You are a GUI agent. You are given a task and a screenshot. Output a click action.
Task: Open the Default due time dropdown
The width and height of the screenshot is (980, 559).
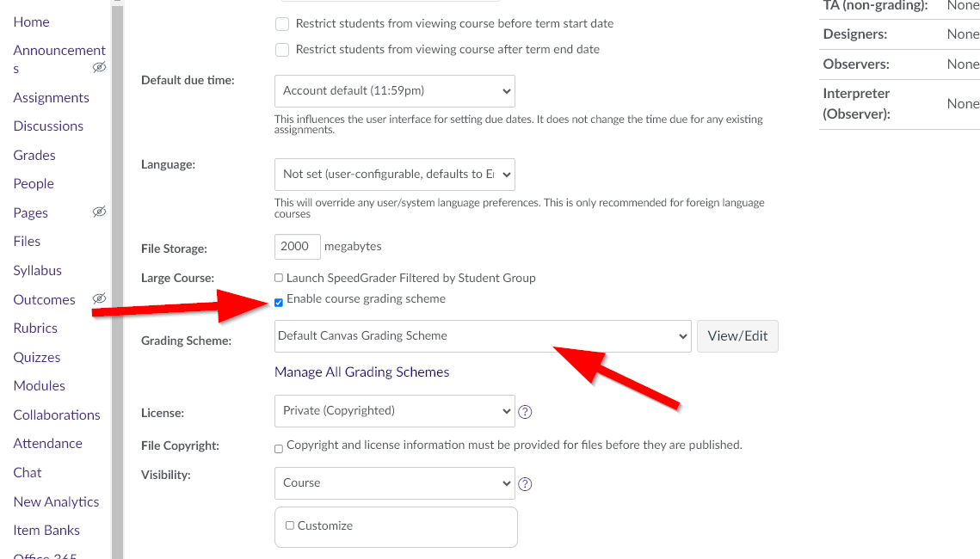pos(394,90)
